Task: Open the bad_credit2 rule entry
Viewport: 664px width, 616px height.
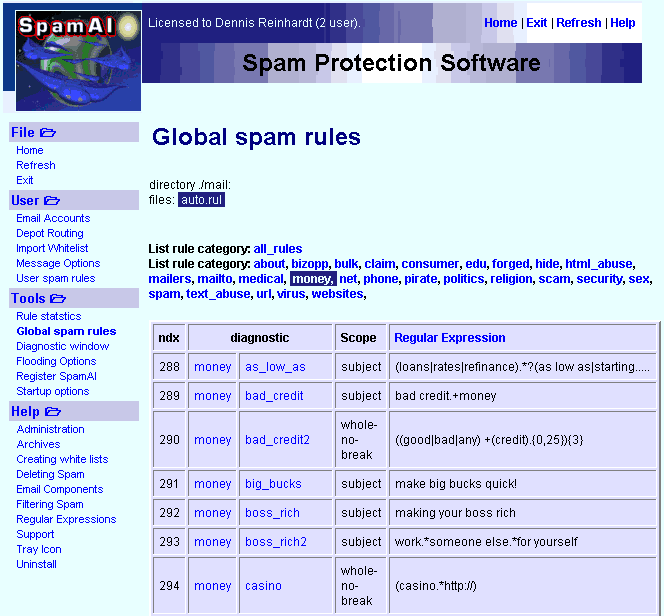Action: click(x=277, y=440)
